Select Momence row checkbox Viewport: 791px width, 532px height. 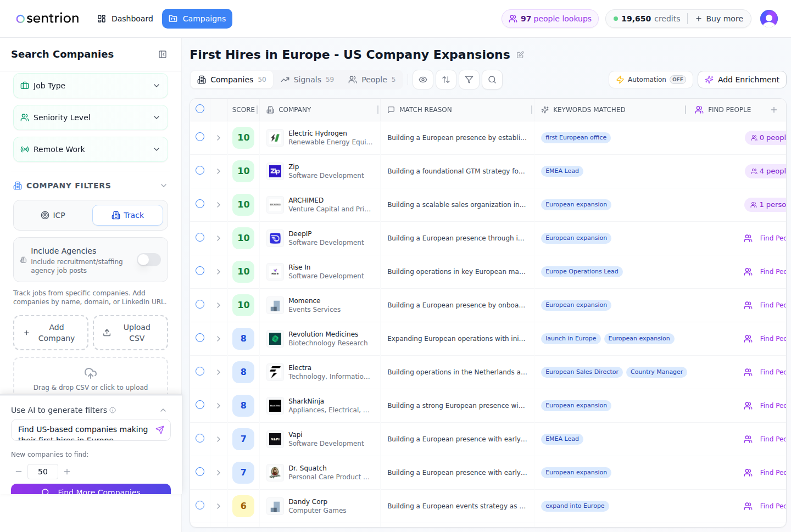click(200, 304)
